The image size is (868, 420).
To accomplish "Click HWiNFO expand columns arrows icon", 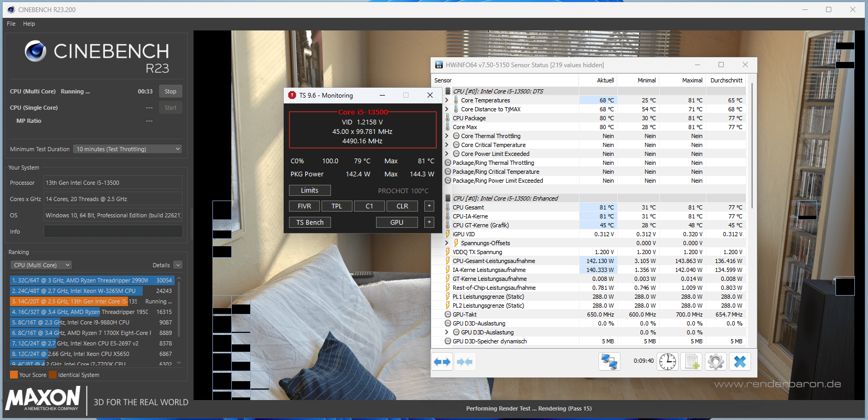I will [x=442, y=362].
